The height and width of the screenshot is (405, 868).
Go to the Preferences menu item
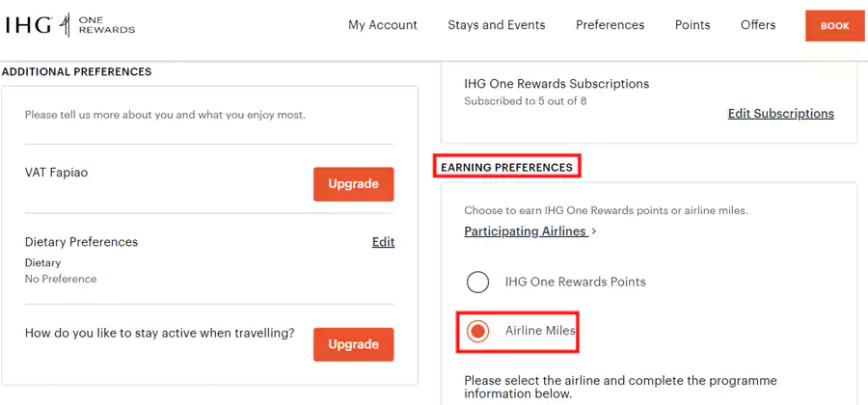tap(610, 25)
